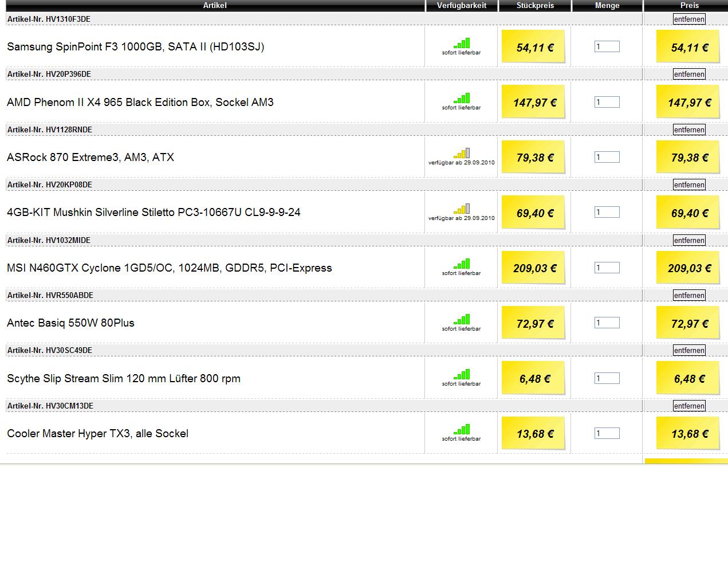Open the ASRock 870 Extreme3 product name

[x=90, y=157]
